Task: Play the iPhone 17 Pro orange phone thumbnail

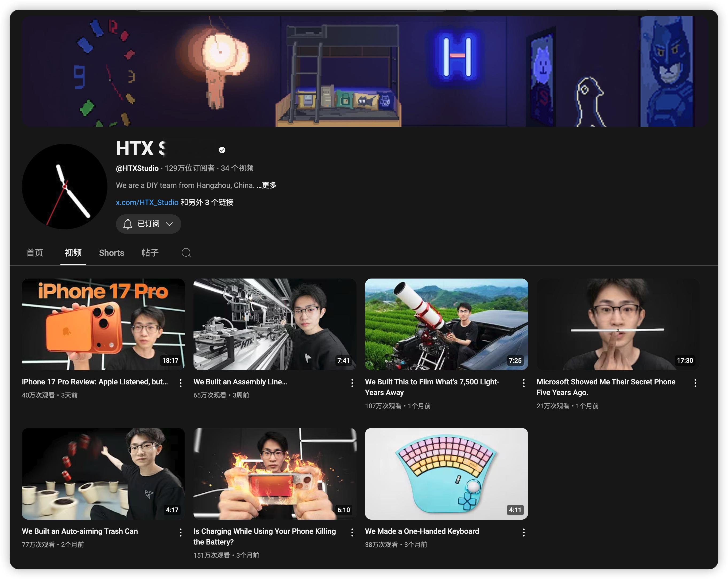Action: tap(103, 324)
